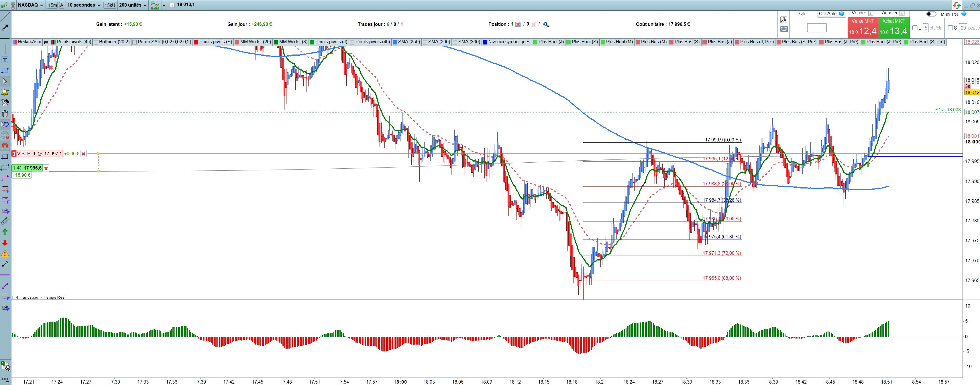Click the trash delete-objects icon
Image resolution: width=980 pixels, height=385 pixels.
coord(5,114)
